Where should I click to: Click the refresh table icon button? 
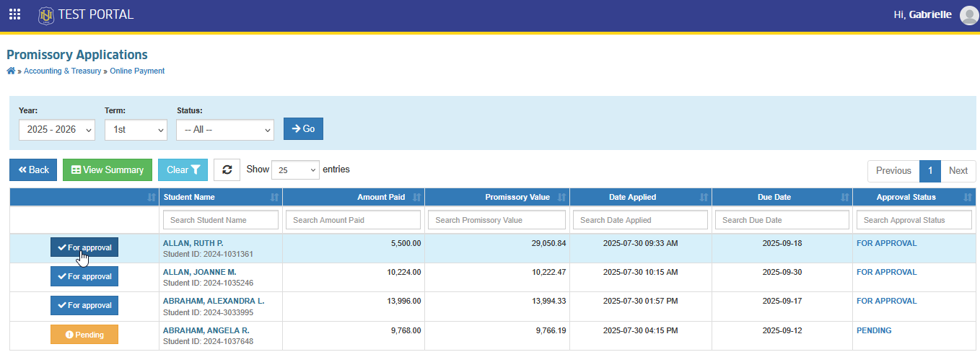point(227,170)
